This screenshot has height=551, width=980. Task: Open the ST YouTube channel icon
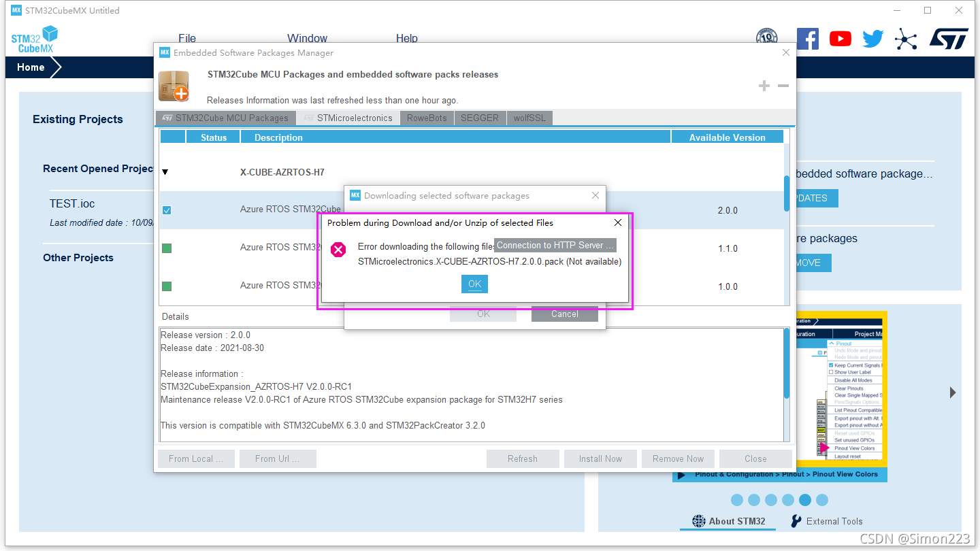point(840,39)
